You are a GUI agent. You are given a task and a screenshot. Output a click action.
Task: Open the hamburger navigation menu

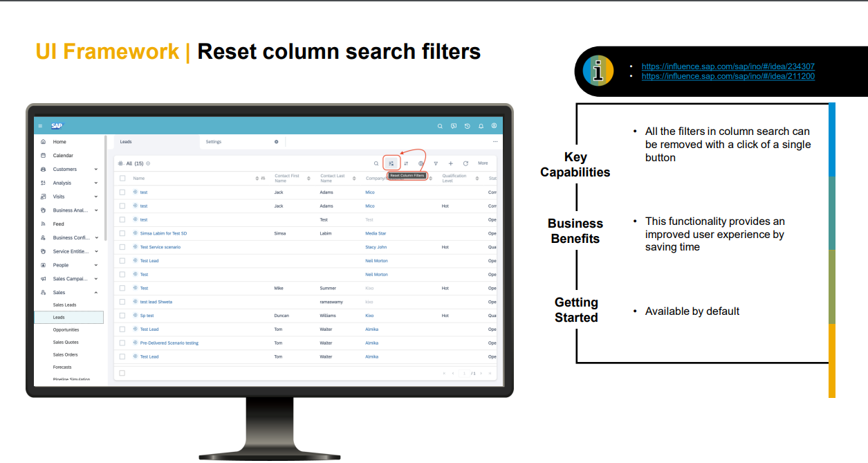(40, 126)
